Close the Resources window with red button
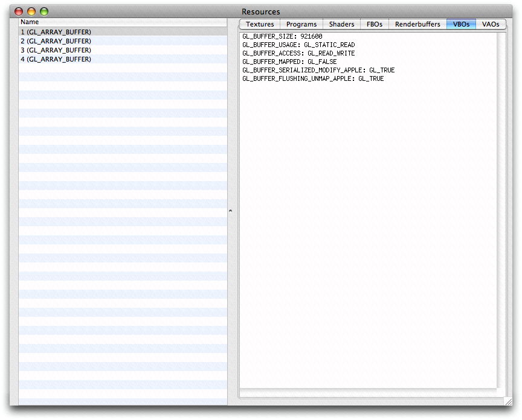Viewport: 522px width, 420px height. click(x=19, y=11)
